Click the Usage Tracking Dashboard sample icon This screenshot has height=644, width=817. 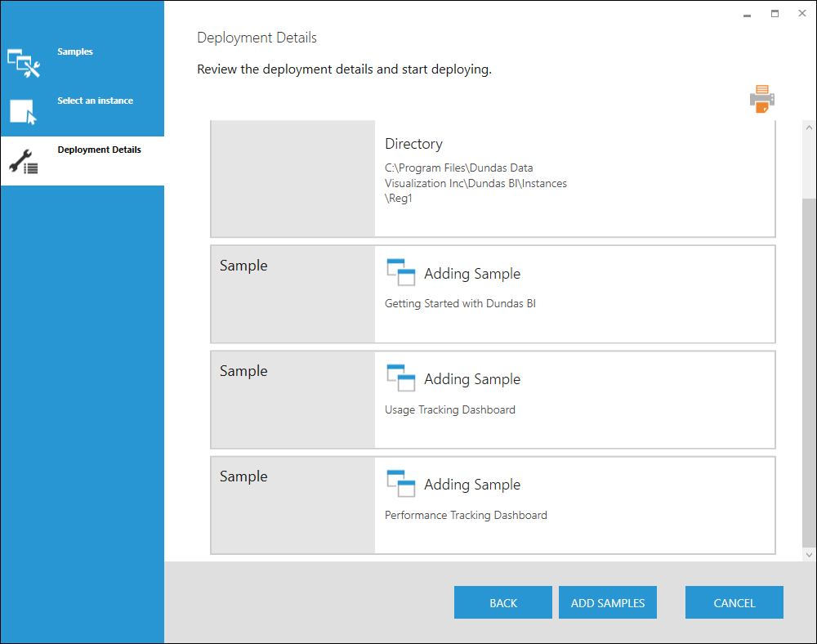click(400, 378)
